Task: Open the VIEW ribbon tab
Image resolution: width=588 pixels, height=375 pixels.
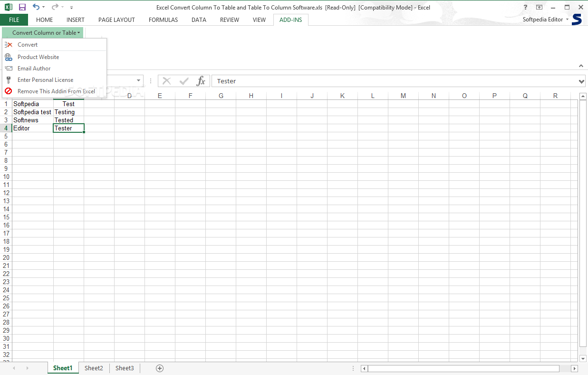Action: coord(259,20)
